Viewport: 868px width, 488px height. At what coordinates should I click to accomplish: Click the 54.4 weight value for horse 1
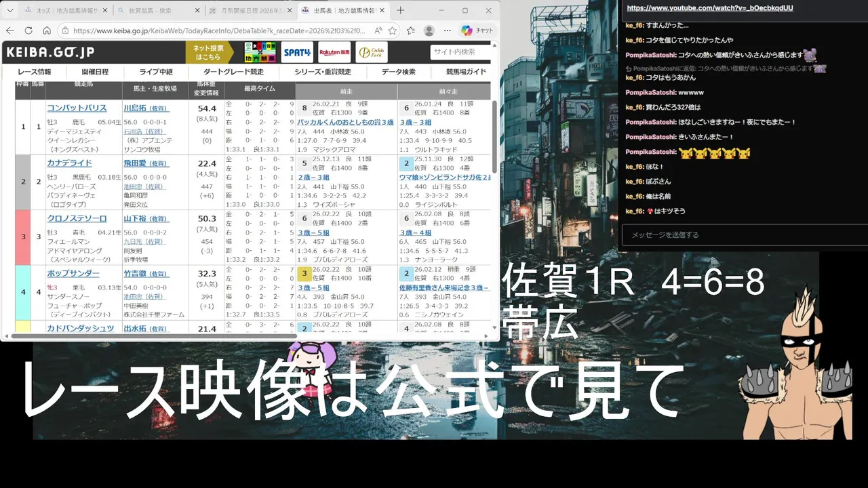pos(207,108)
